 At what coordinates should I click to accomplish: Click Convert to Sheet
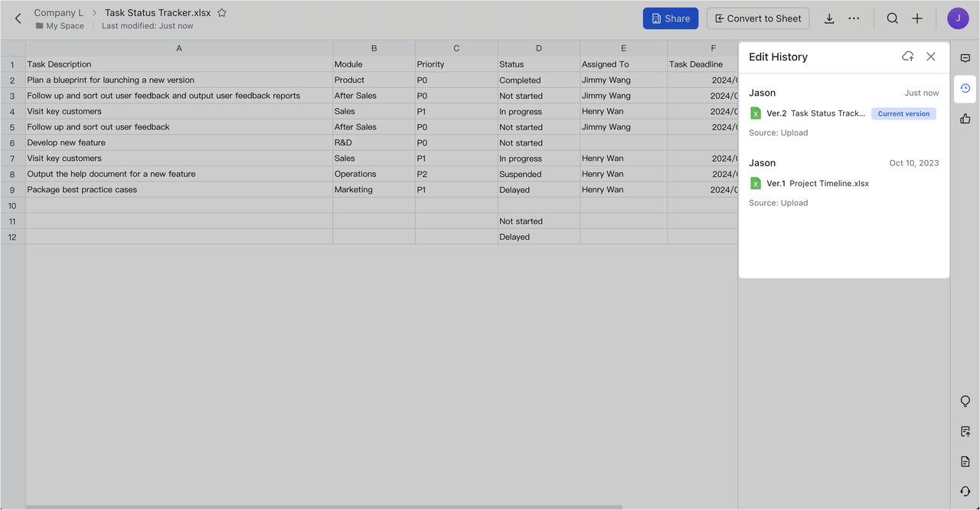tap(758, 18)
